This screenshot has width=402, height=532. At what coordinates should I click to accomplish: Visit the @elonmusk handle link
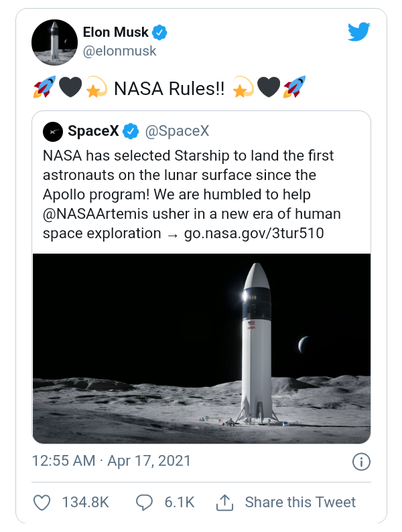[119, 52]
